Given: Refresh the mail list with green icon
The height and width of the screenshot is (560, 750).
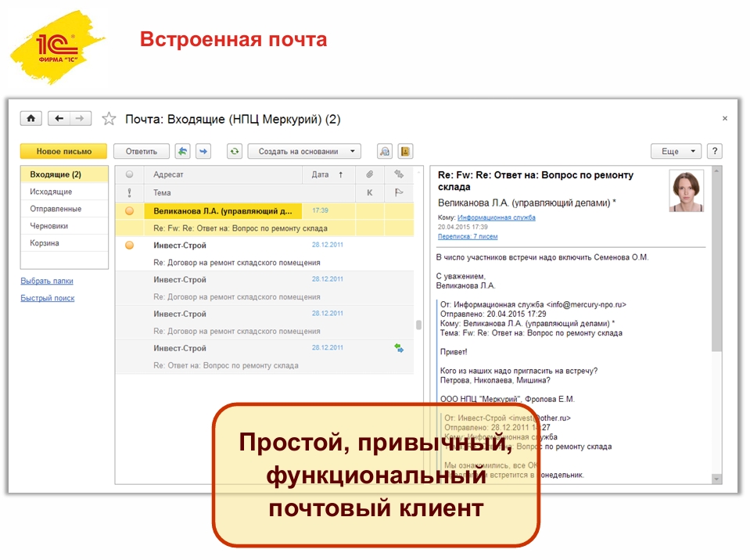Looking at the screenshot, I should (x=235, y=151).
